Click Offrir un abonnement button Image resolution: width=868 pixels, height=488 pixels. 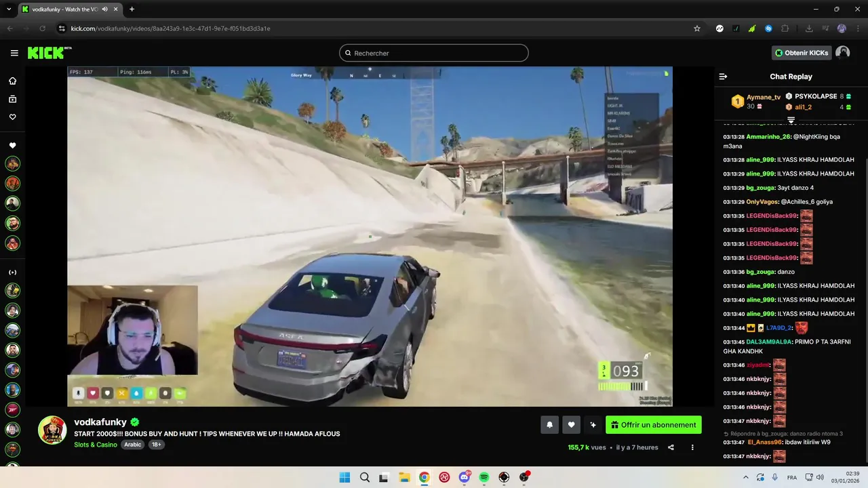click(654, 425)
